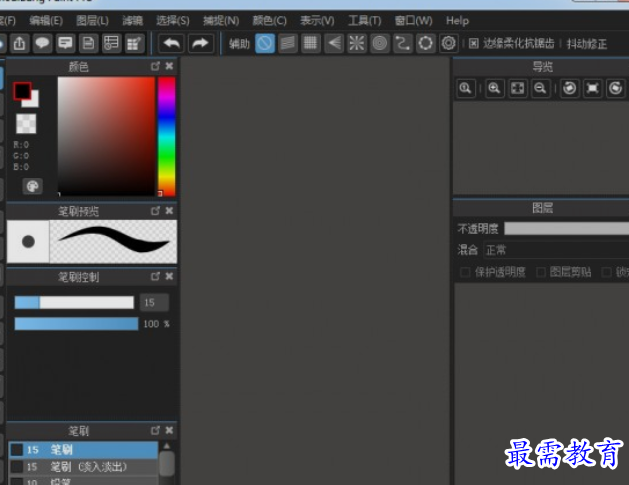Click the dotted circle snap icon
Viewport: 629px width, 485px height.
tap(425, 43)
